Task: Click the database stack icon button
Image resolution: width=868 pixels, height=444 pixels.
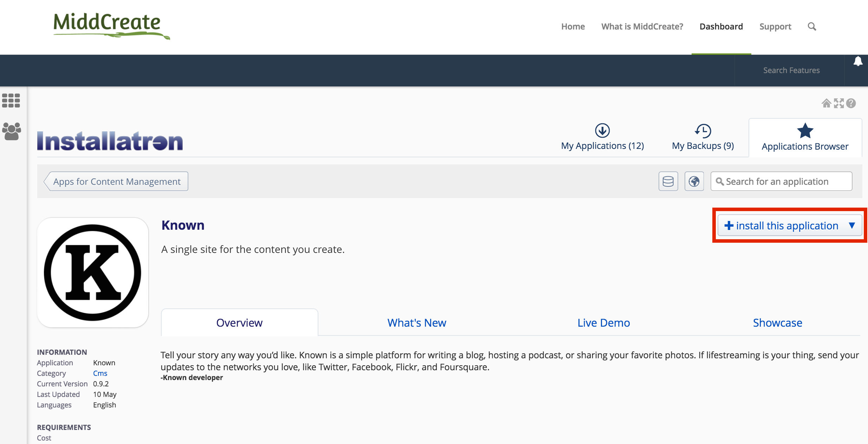Action: pos(668,182)
